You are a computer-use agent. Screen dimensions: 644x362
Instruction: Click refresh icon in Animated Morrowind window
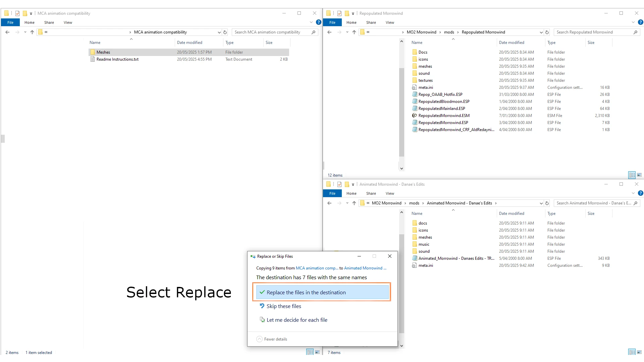pos(547,203)
